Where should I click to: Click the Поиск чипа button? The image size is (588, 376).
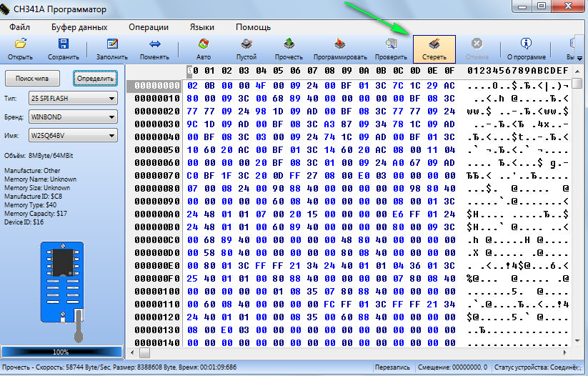click(32, 79)
